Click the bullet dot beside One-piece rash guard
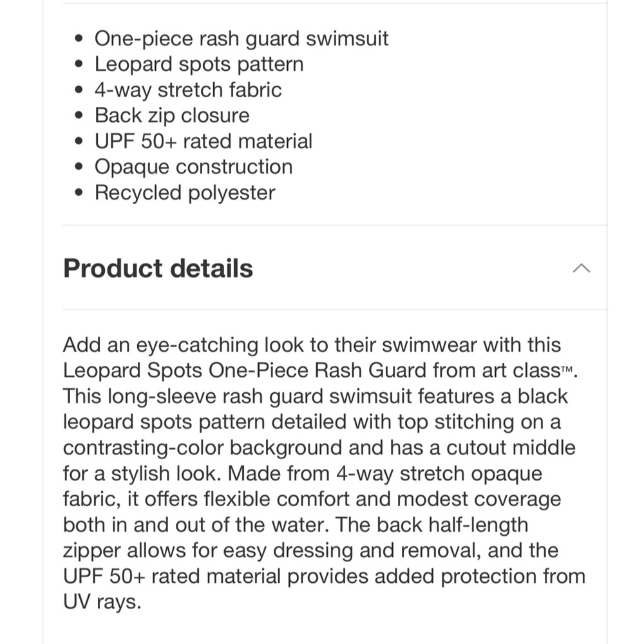Image resolution: width=644 pixels, height=644 pixels. 79,39
